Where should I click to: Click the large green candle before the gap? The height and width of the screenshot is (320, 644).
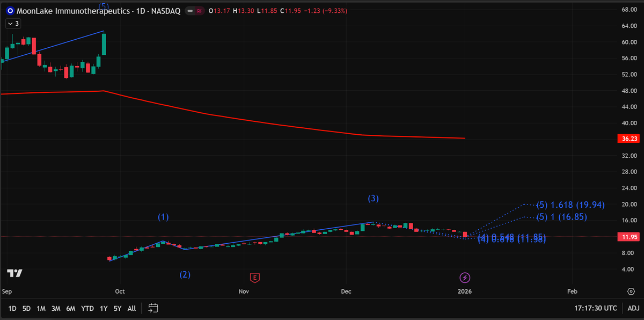coord(104,45)
